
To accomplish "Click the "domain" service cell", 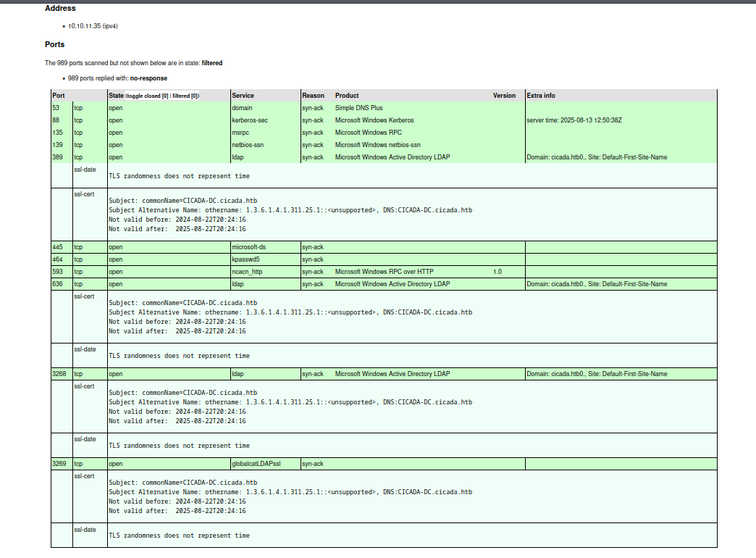I will tap(242, 108).
